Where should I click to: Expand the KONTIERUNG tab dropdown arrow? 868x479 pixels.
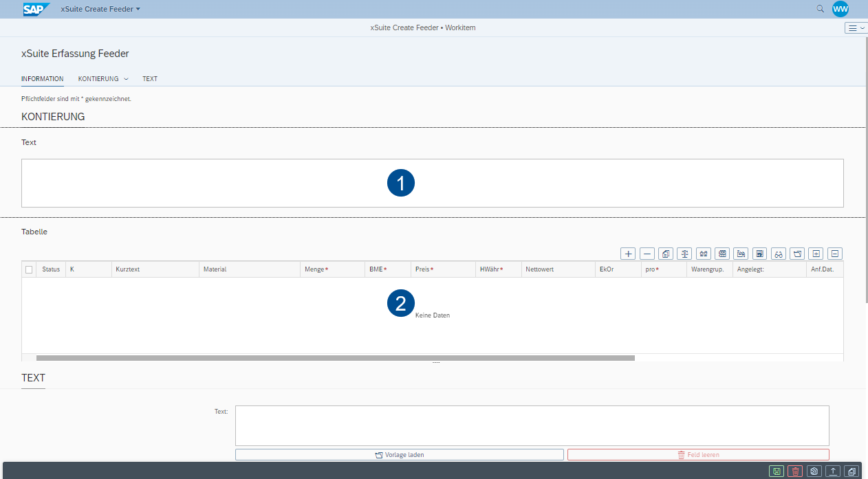tap(126, 79)
